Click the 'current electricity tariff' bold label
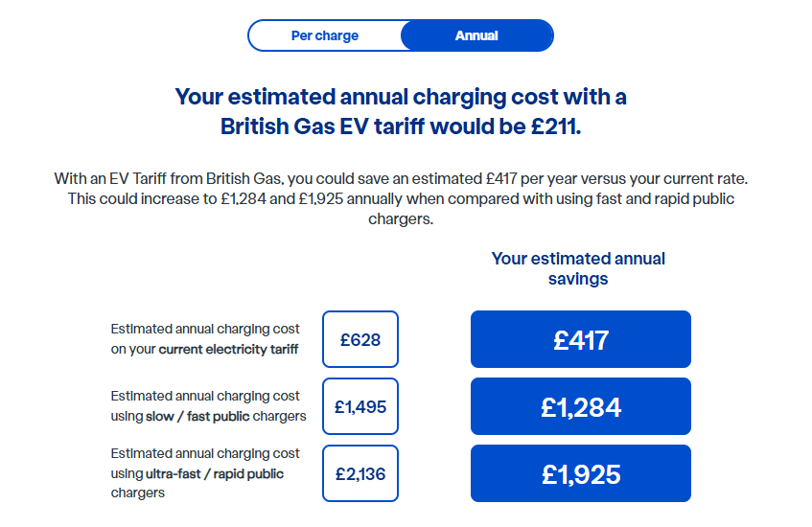 tap(228, 350)
